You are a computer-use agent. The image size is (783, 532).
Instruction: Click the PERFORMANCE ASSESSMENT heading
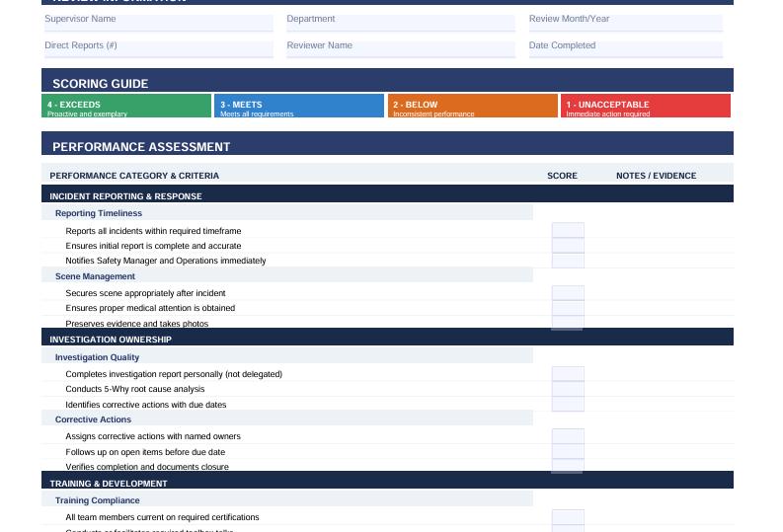[141, 147]
